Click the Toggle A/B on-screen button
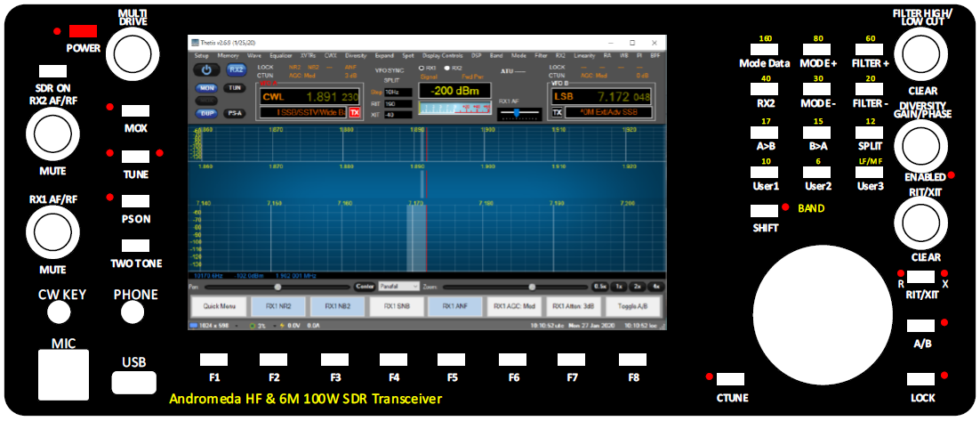 pyautogui.click(x=632, y=307)
